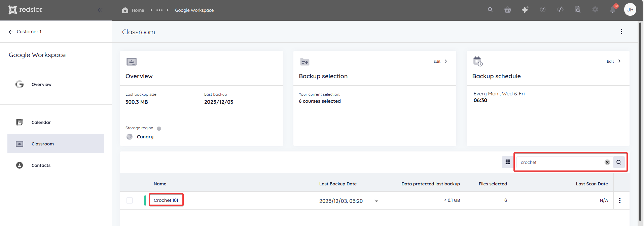Open Classroom page kebab menu
Image resolution: width=644 pixels, height=226 pixels.
point(621,32)
